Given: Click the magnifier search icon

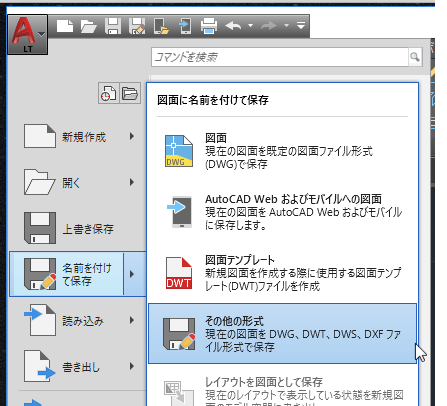Looking at the screenshot, I should (x=415, y=57).
